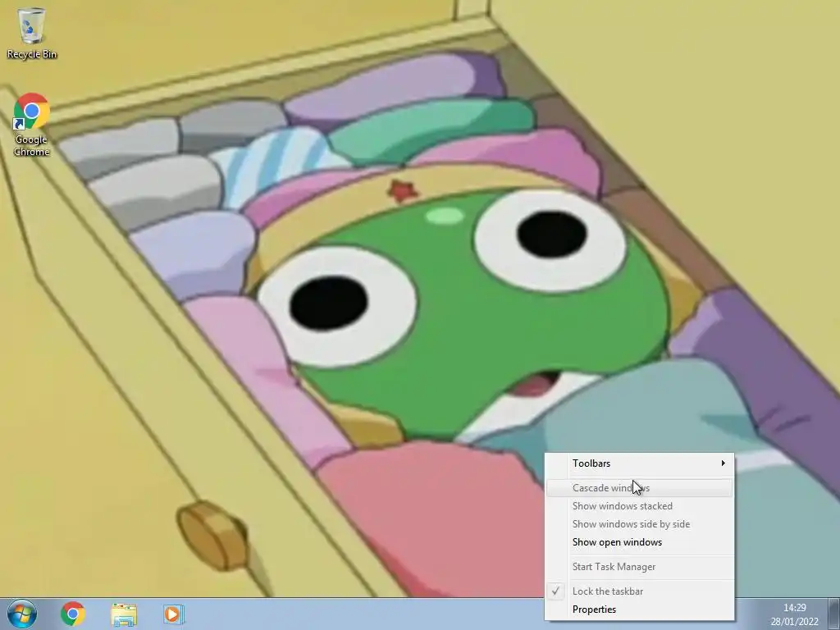840x630 pixels.
Task: Open Windows Explorer from the taskbar
Action: pyautogui.click(x=124, y=614)
